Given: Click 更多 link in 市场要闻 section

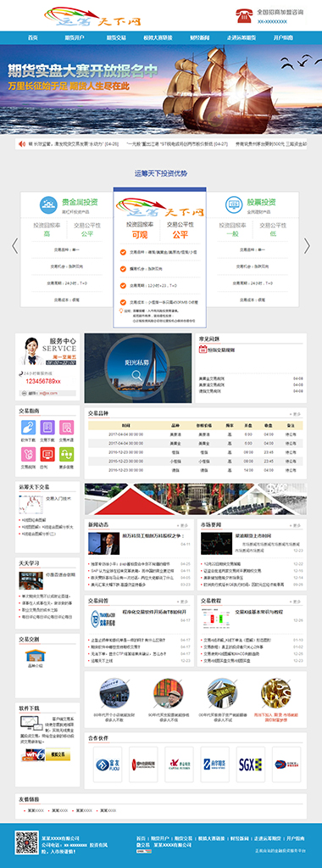Looking at the screenshot, I should coord(297,524).
